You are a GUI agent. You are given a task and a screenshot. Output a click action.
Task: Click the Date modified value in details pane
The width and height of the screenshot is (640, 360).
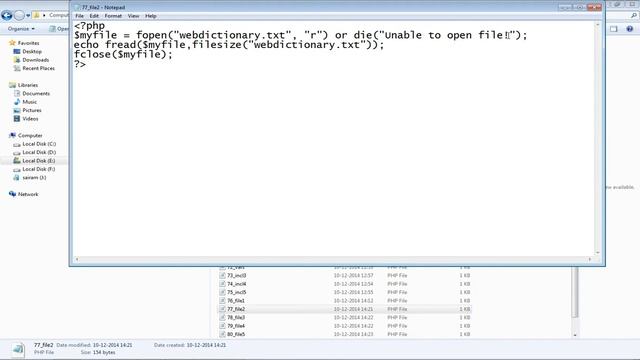coord(113,345)
